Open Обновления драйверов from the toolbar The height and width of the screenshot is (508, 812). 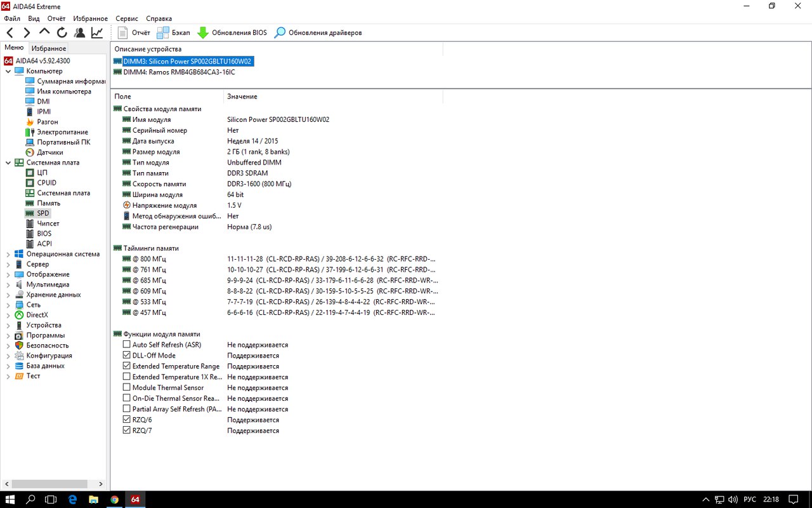(x=318, y=32)
